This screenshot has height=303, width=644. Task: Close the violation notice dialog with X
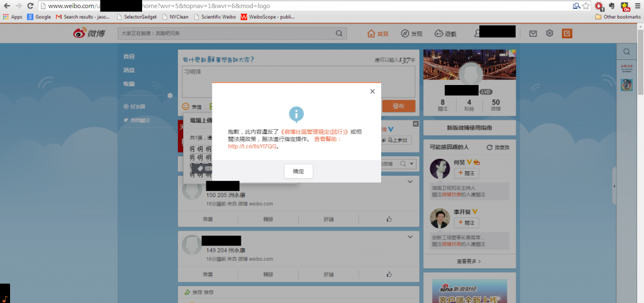coord(372,91)
